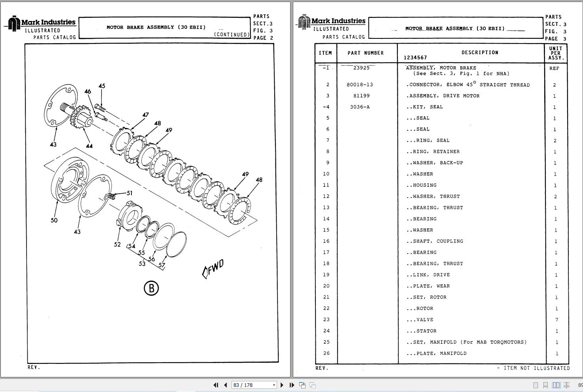Go to the first page
583x392 pixels.
pyautogui.click(x=216, y=385)
